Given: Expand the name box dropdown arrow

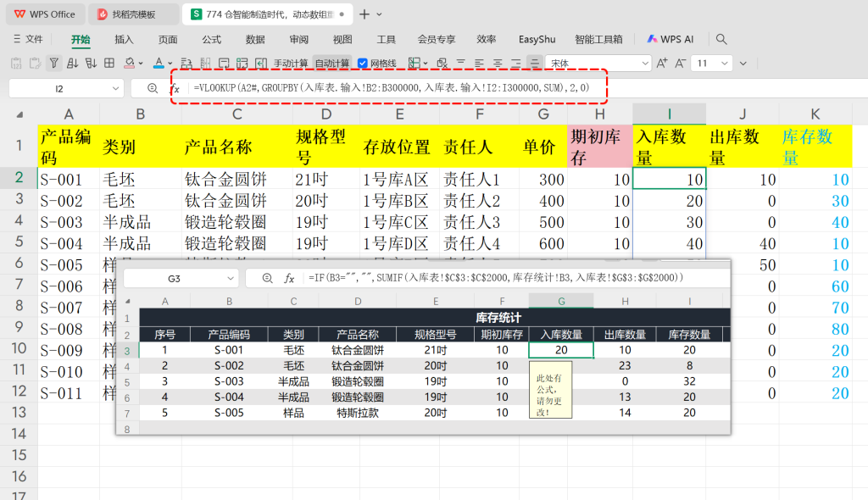Looking at the screenshot, I should point(115,89).
